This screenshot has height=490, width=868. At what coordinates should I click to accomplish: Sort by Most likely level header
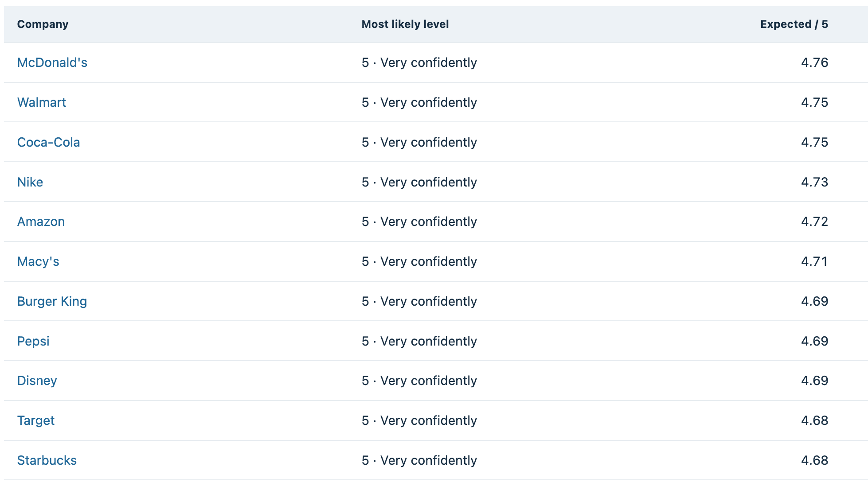pos(405,24)
